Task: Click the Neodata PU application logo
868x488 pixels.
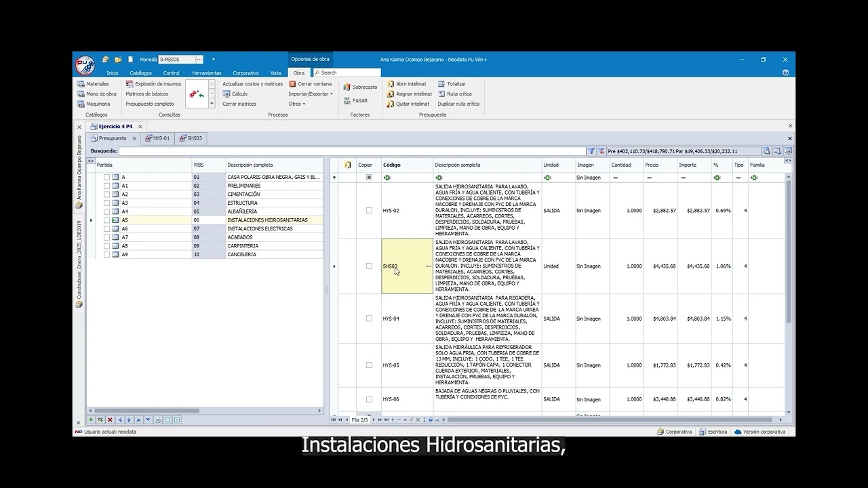Action: pos(85,65)
